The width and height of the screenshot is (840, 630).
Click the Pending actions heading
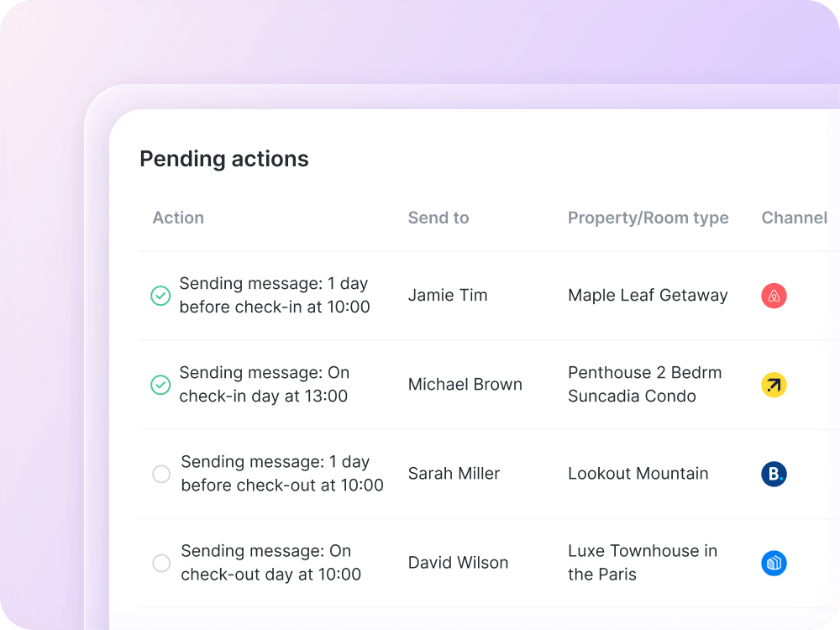tap(224, 159)
